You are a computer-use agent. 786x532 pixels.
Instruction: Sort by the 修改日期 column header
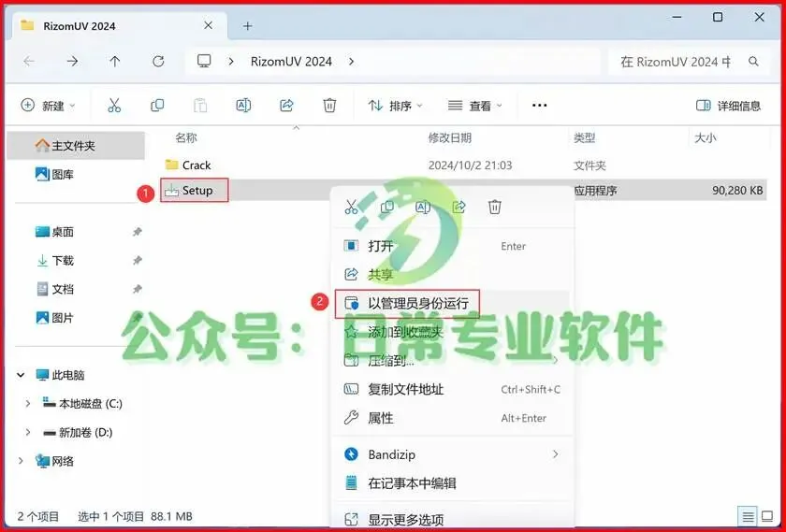point(450,137)
